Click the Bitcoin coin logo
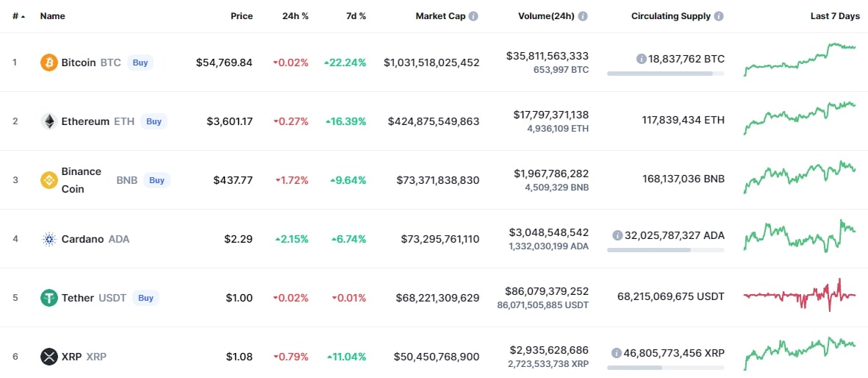Screen dimensions: 868x378 click(49, 63)
